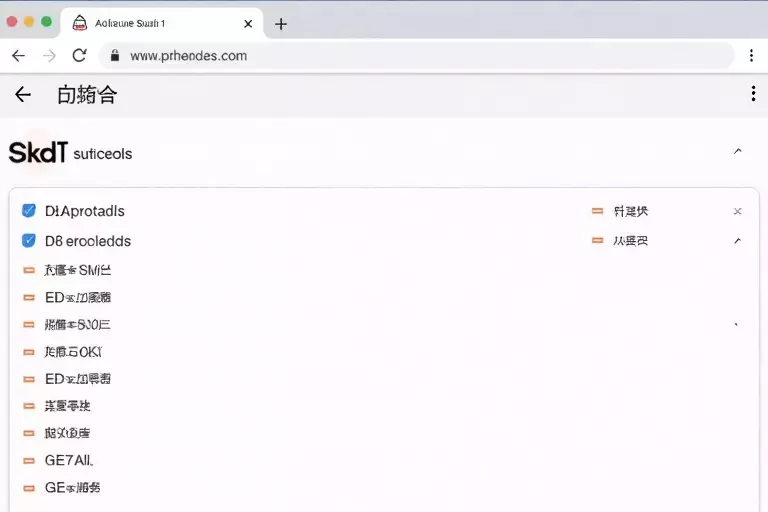Uncheck the D8 erocledds checkbox
Viewport: 768px width, 512px height.
(x=29, y=241)
